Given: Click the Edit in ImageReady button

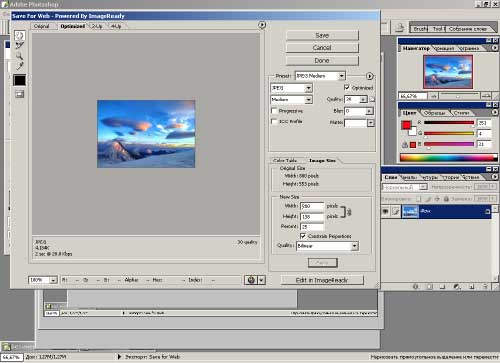Looking at the screenshot, I should click(322, 280).
